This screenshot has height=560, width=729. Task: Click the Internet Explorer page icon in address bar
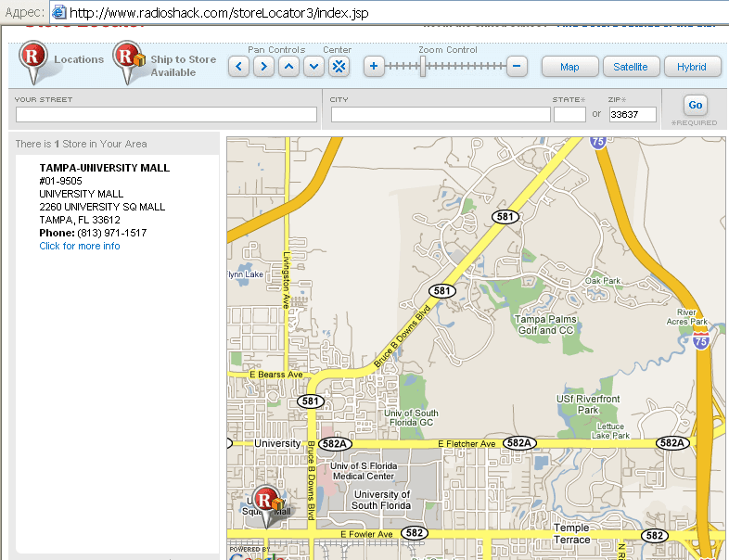[58, 12]
